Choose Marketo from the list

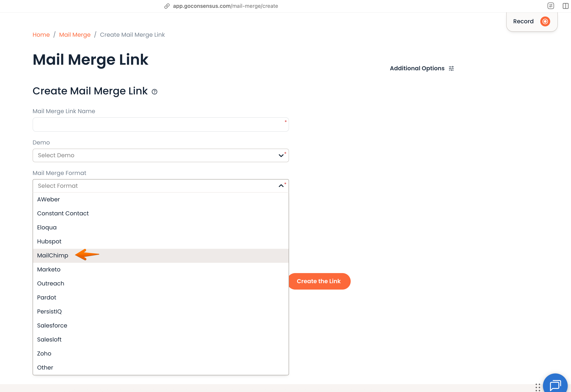pyautogui.click(x=161, y=269)
